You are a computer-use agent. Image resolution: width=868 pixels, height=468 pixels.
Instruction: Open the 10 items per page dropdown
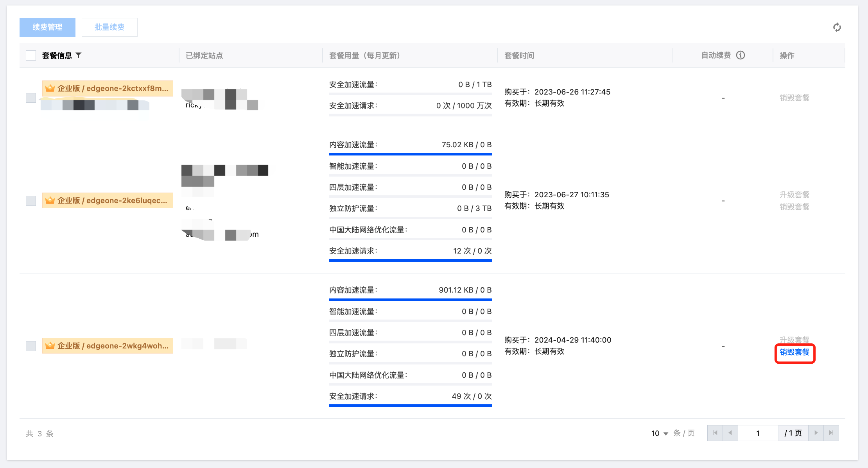[x=660, y=433]
